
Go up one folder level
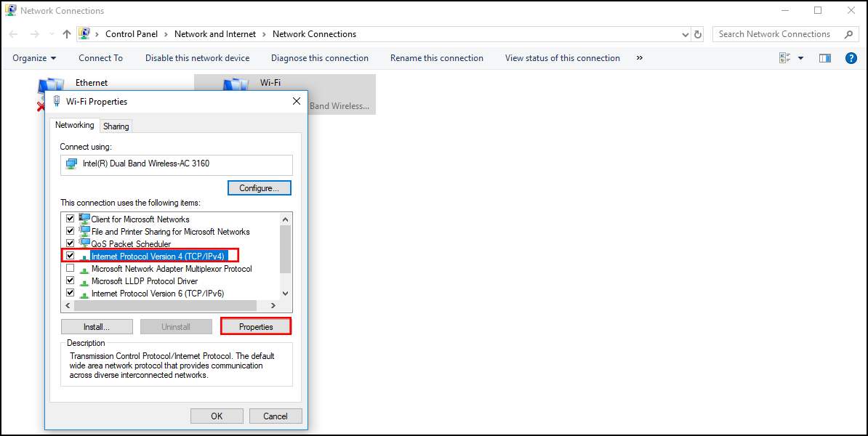(x=67, y=34)
